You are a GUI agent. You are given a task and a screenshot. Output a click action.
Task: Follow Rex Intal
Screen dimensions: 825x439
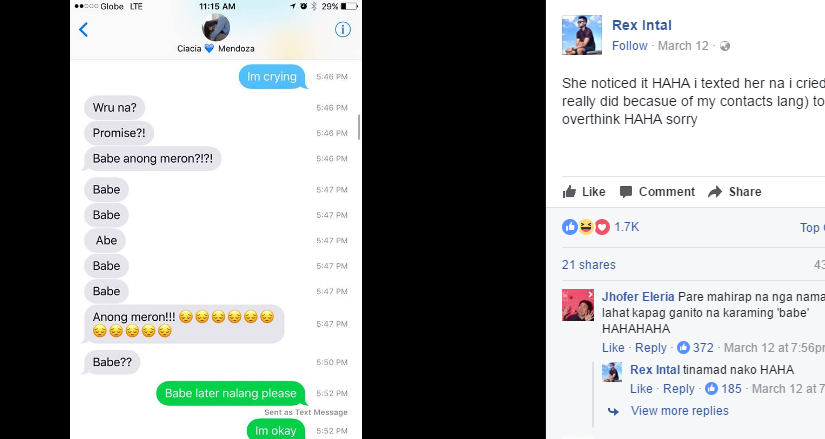629,46
